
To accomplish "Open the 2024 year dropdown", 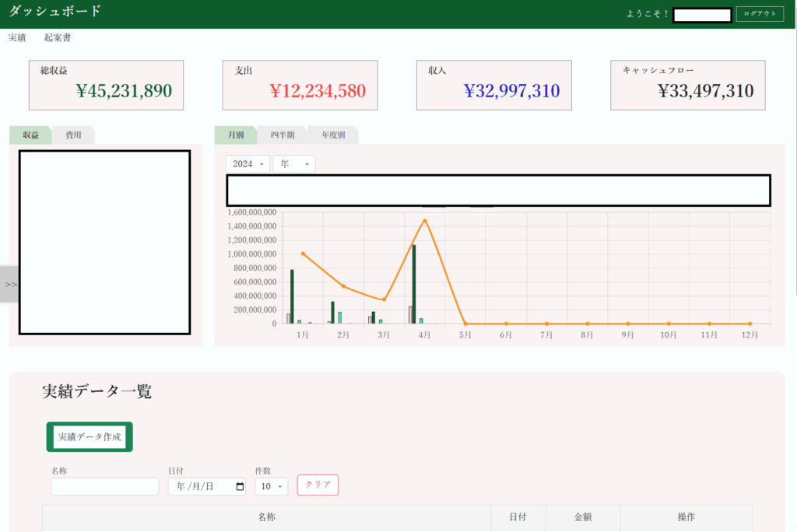I will click(248, 164).
